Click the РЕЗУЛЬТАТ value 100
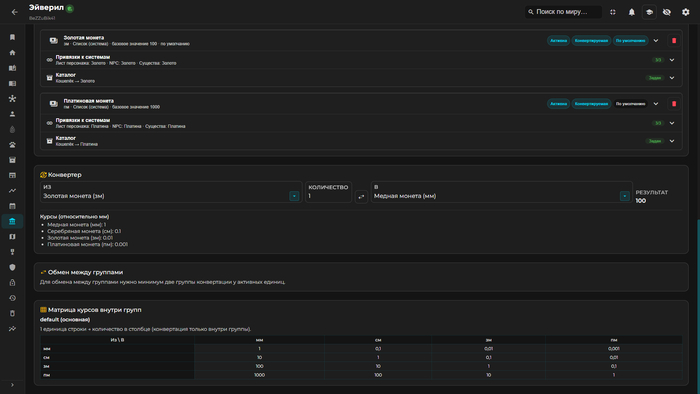Image resolution: width=700 pixels, height=394 pixels. coord(641,201)
